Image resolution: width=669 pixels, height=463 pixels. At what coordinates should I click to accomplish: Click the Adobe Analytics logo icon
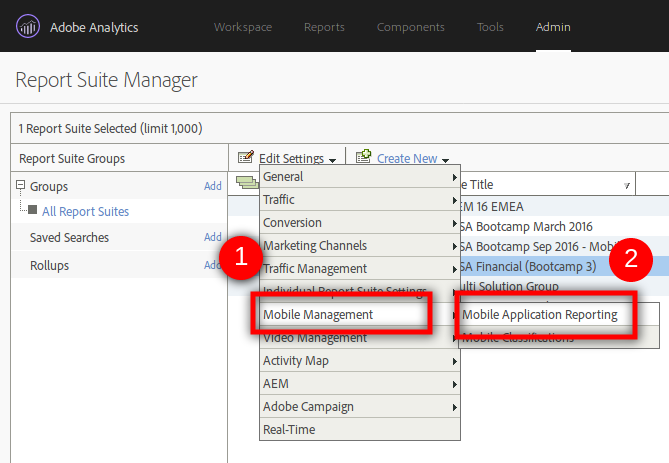click(x=28, y=26)
